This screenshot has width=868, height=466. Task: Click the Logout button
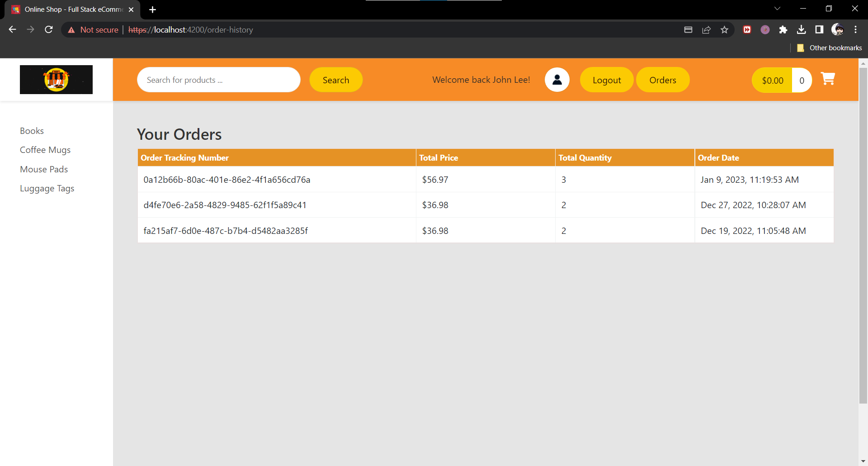[x=606, y=80]
